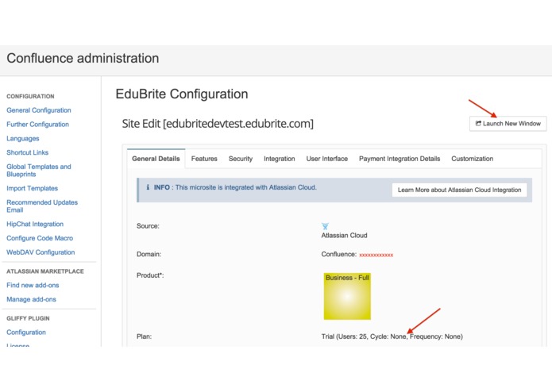Click the Atlassian Cloud source text

344,235
